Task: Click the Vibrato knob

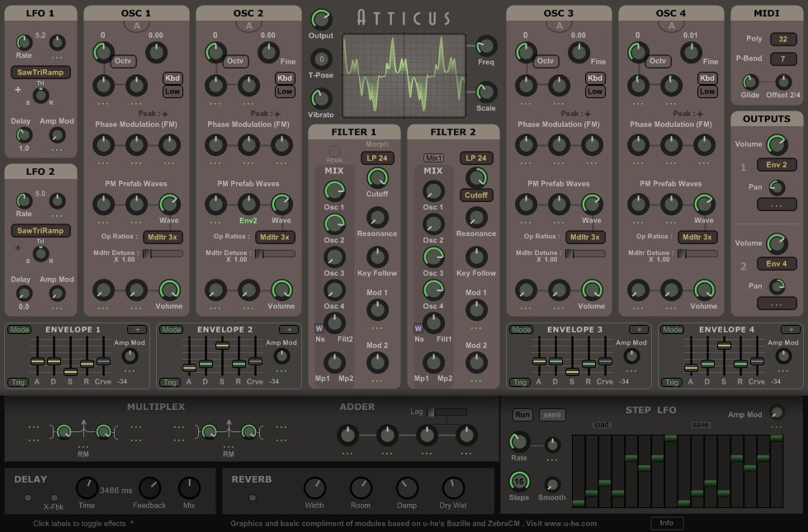Action: [x=320, y=98]
